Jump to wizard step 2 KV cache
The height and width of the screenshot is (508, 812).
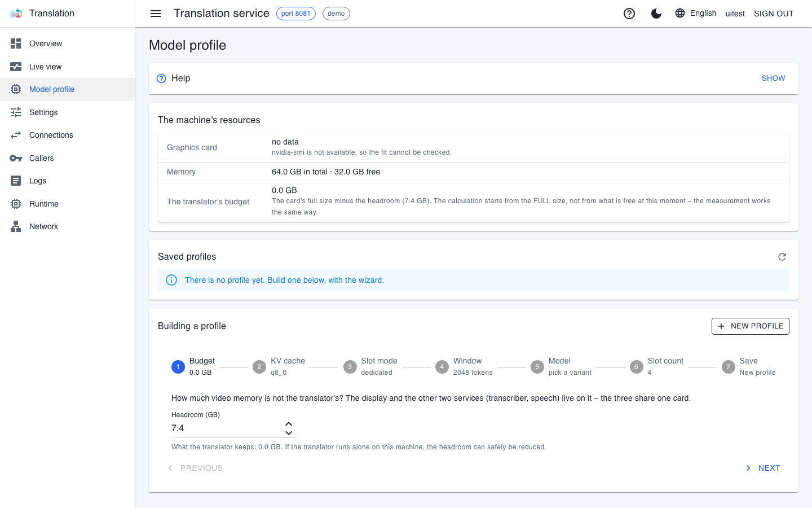279,366
